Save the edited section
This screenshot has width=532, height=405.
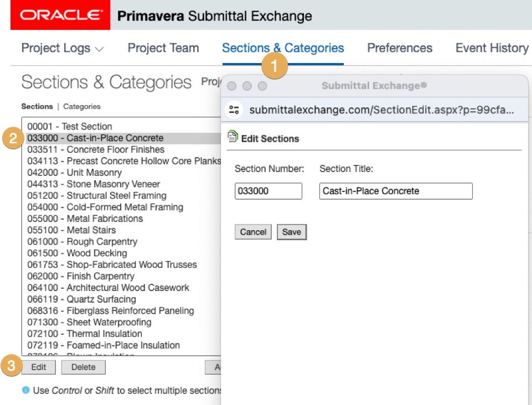[x=291, y=232]
